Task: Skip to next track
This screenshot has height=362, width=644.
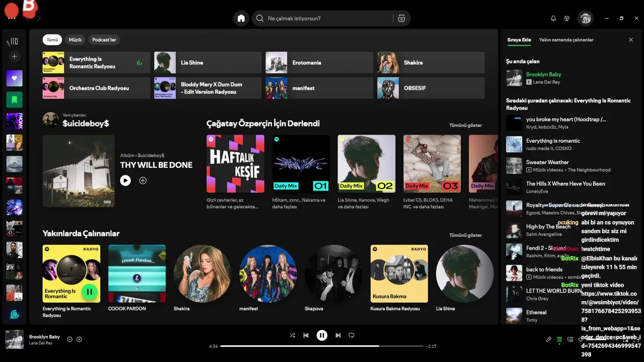Action: click(338, 335)
